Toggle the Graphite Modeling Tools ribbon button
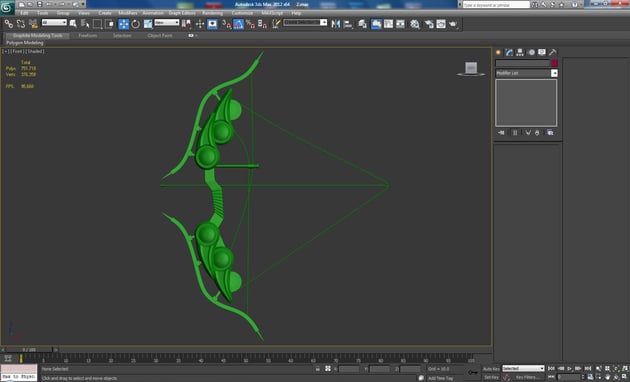The height and width of the screenshot is (382, 630). (376, 24)
